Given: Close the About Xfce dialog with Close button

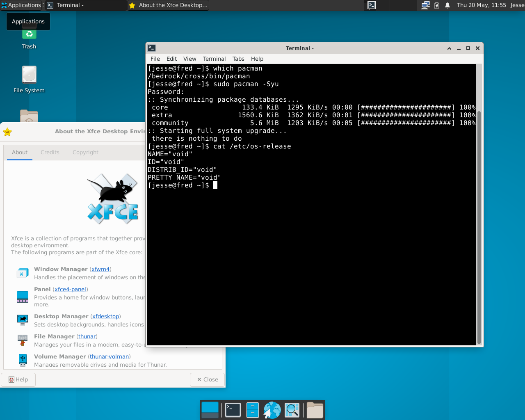Looking at the screenshot, I should [207, 379].
